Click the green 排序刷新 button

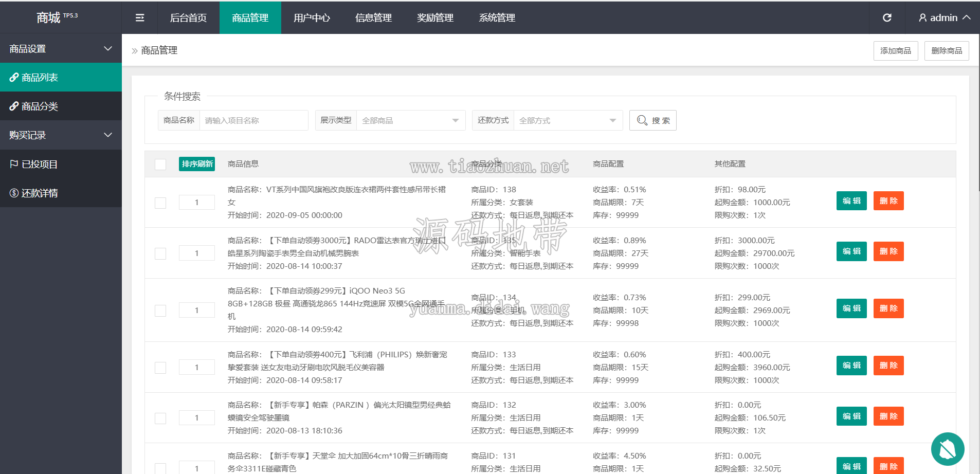click(197, 164)
